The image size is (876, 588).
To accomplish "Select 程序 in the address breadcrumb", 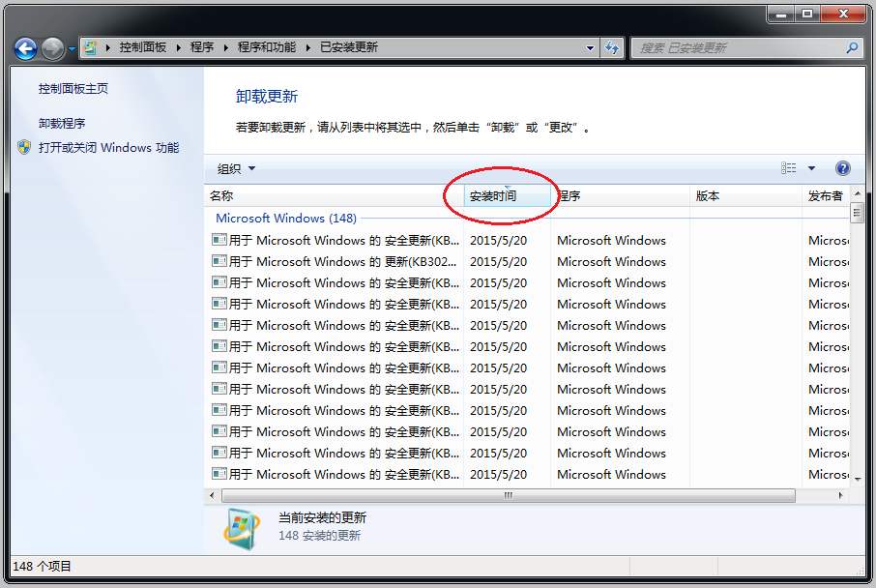I will [x=202, y=47].
